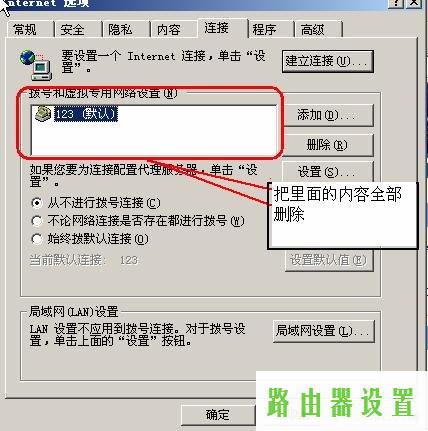This screenshot has height=431, width=428.
Task: Switch to the 程序 tab
Action: tap(270, 30)
